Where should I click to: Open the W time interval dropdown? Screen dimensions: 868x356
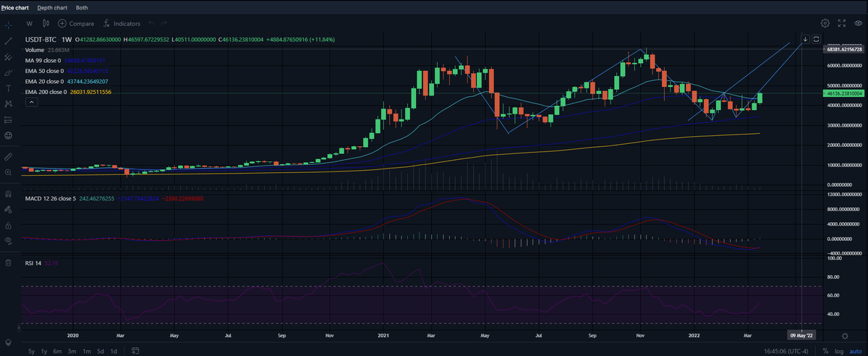tap(30, 23)
